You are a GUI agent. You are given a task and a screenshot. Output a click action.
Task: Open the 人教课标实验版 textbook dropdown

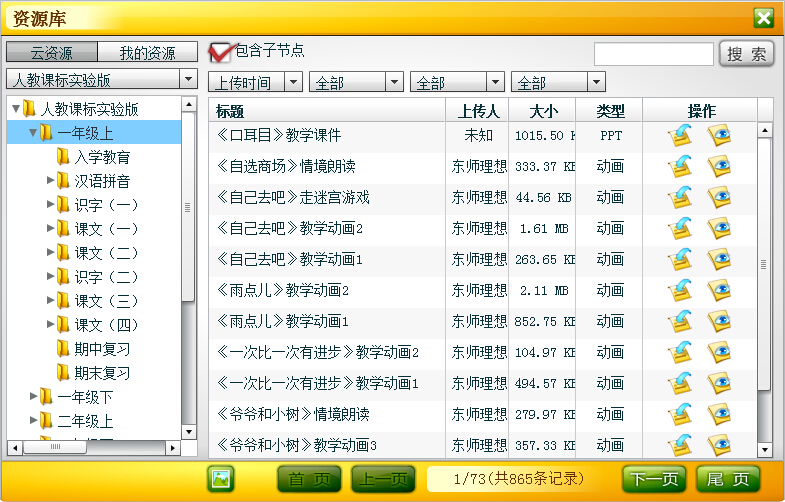(102, 80)
